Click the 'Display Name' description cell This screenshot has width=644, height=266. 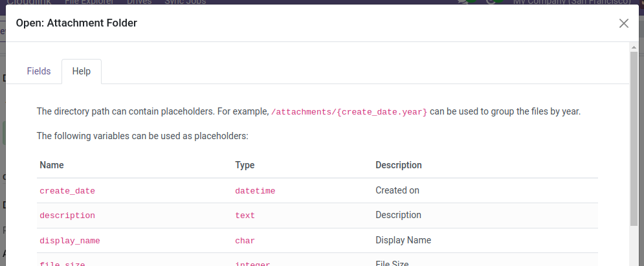[403, 240]
